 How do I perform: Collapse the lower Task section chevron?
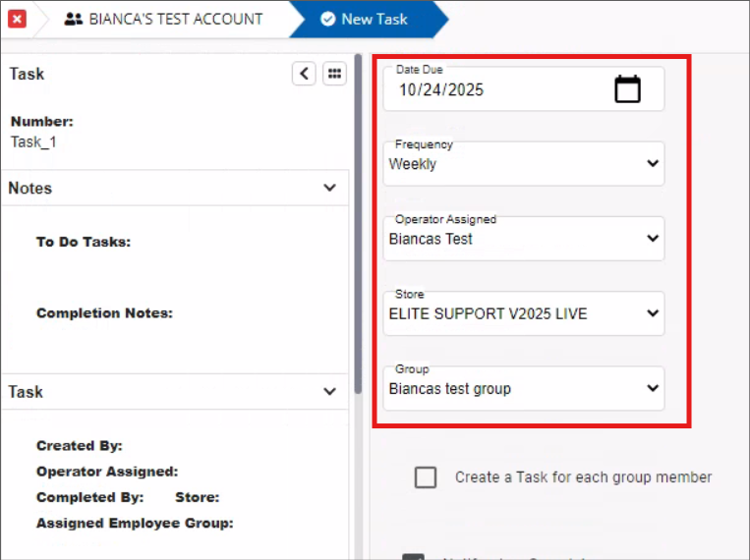pos(329,391)
